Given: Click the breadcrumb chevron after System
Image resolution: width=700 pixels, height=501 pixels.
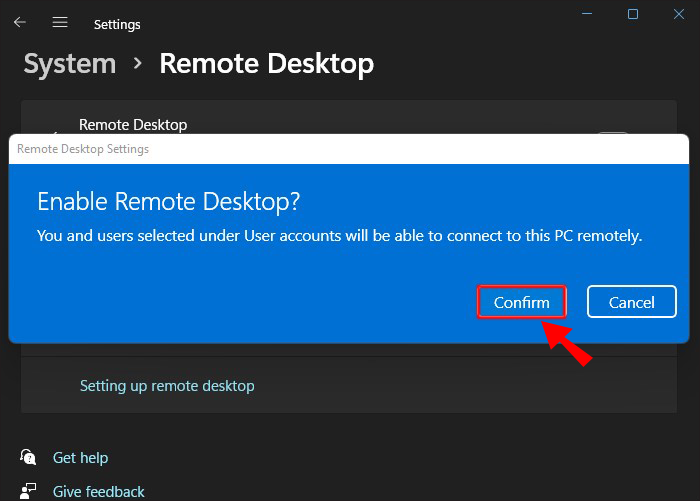Looking at the screenshot, I should click(x=138, y=64).
